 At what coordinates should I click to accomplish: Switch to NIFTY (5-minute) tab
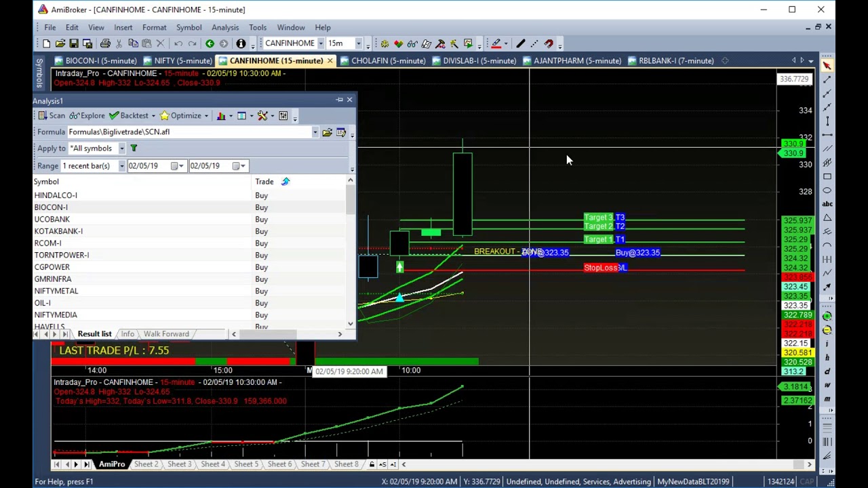point(177,61)
